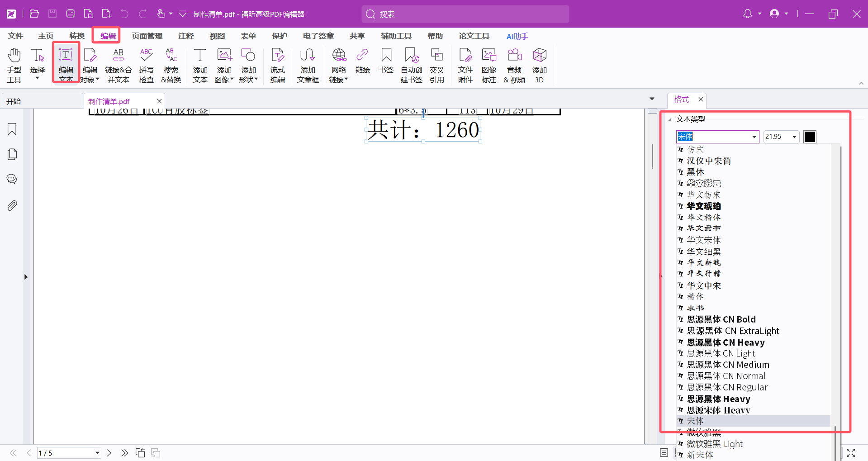This screenshot has height=461, width=868.
Task: Click the Spell Check (拼写检查) icon
Action: click(146, 66)
